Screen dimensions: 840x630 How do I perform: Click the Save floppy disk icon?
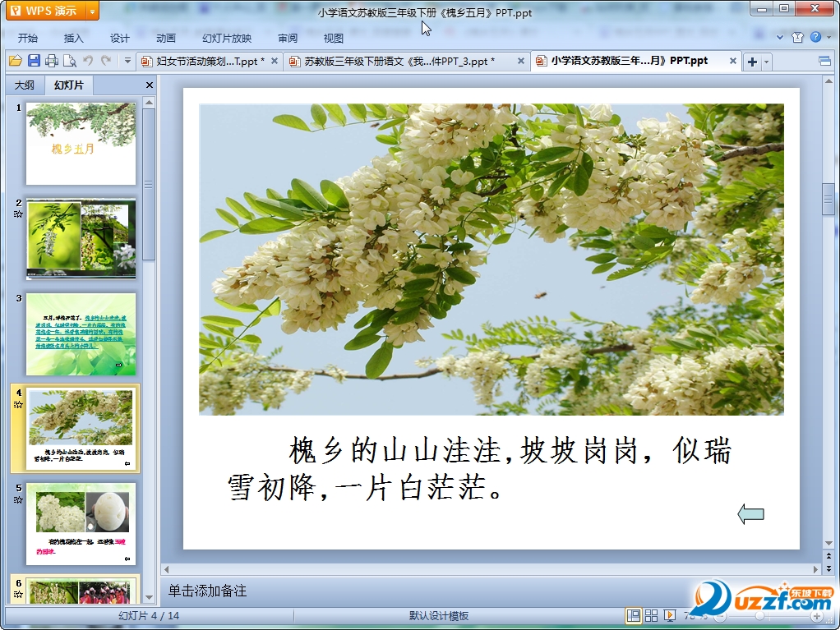34,61
